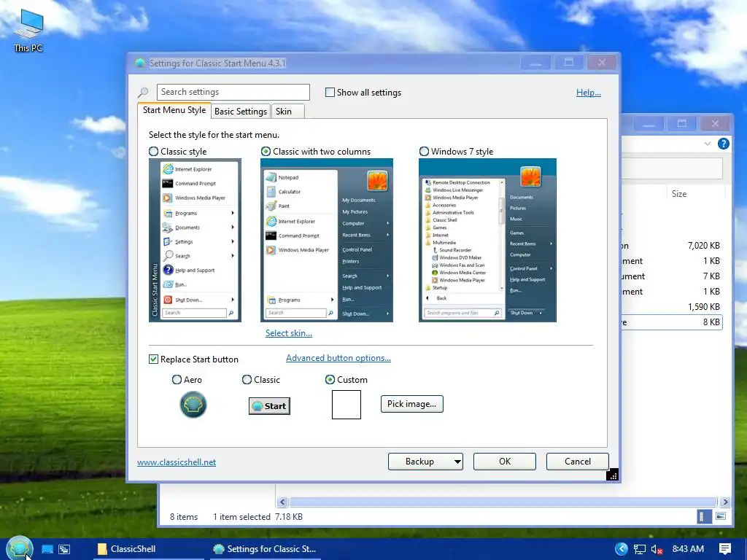
Task: Open the Backup dropdown button
Action: coord(425,462)
